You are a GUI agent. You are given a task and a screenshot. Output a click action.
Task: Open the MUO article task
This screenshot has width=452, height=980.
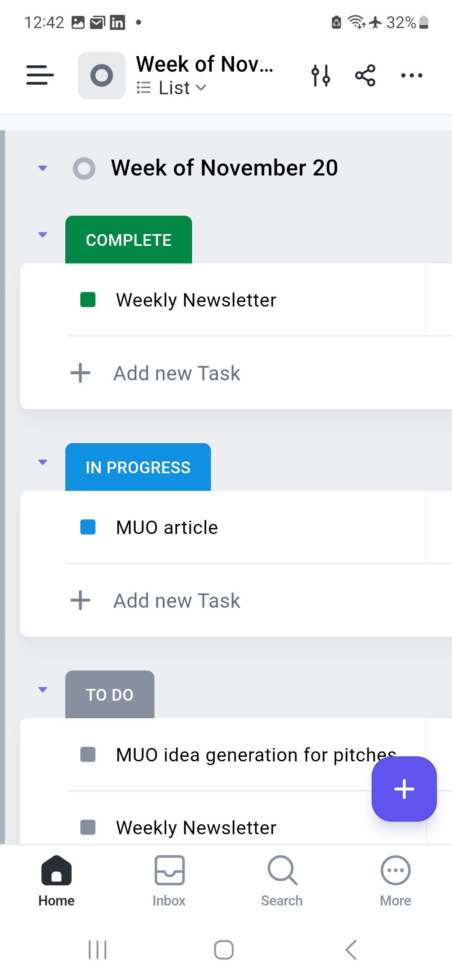tap(166, 527)
